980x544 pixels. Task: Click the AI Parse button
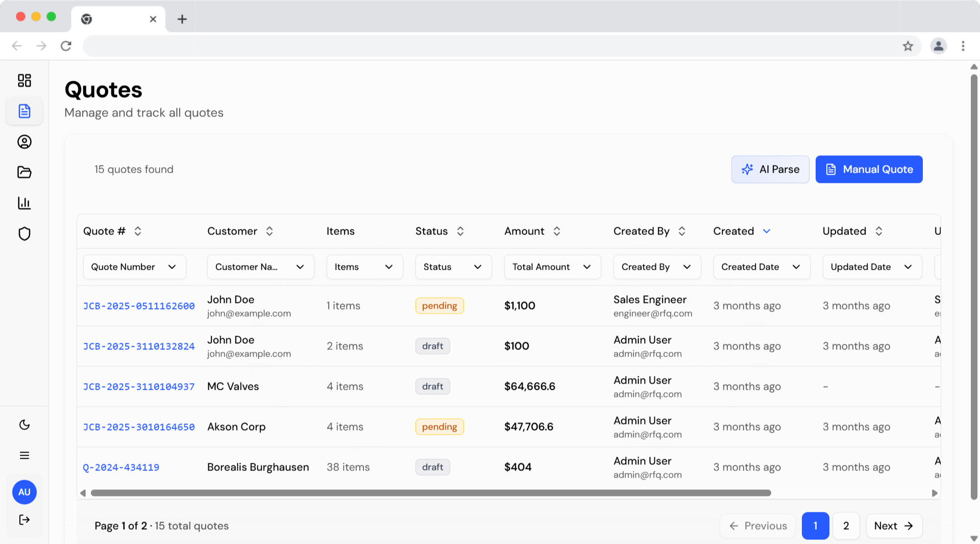pos(770,169)
